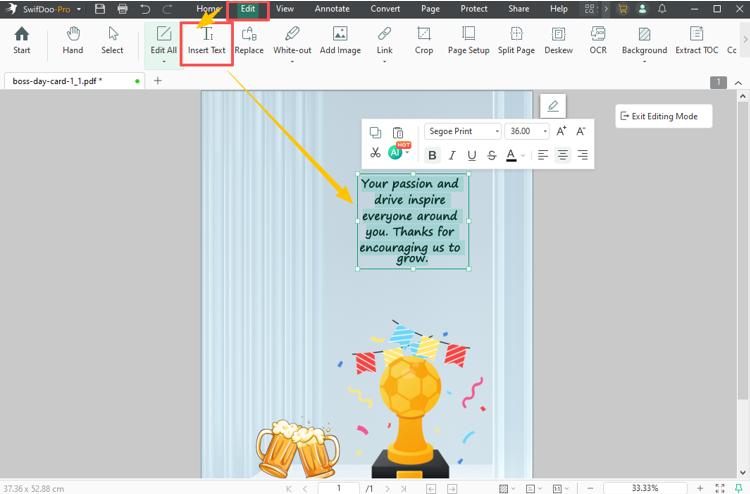Toggle italic text style
750x494 pixels.
pos(452,155)
